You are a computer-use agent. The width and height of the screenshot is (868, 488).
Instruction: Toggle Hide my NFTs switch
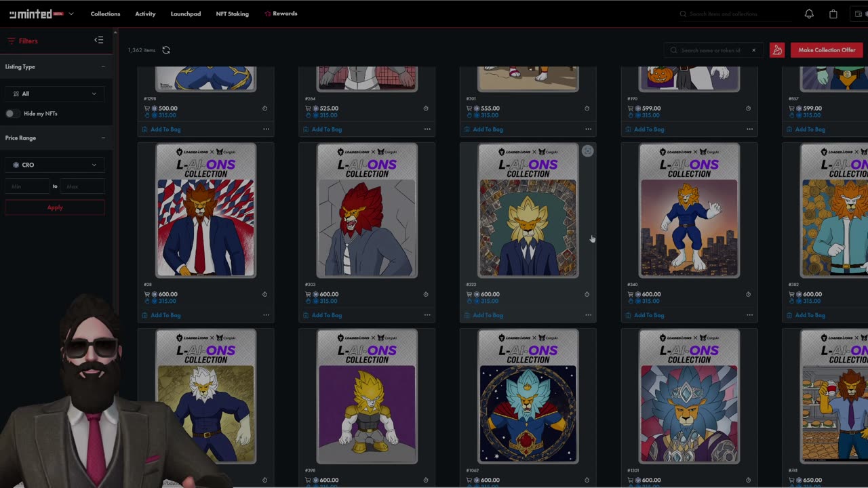click(x=12, y=113)
